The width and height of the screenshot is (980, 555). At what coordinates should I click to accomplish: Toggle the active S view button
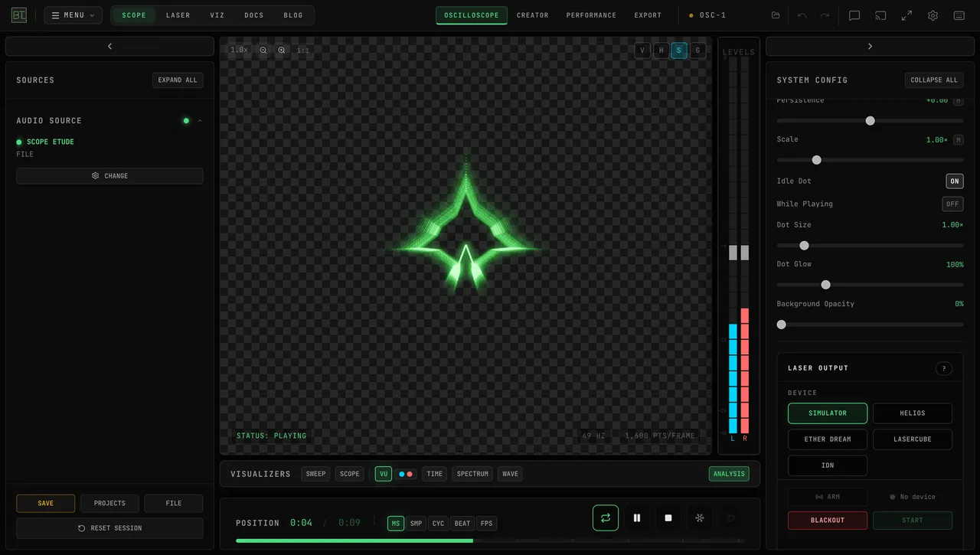[x=679, y=51]
